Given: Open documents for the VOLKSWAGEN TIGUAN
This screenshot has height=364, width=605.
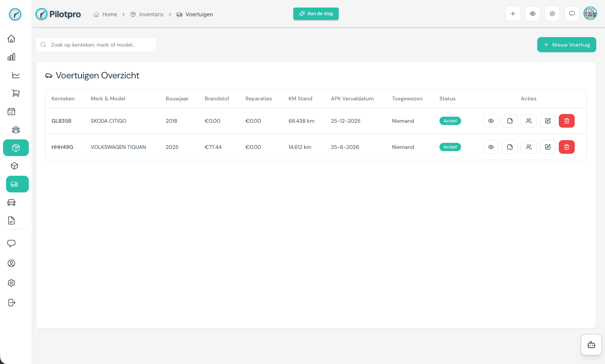Looking at the screenshot, I should [510, 147].
